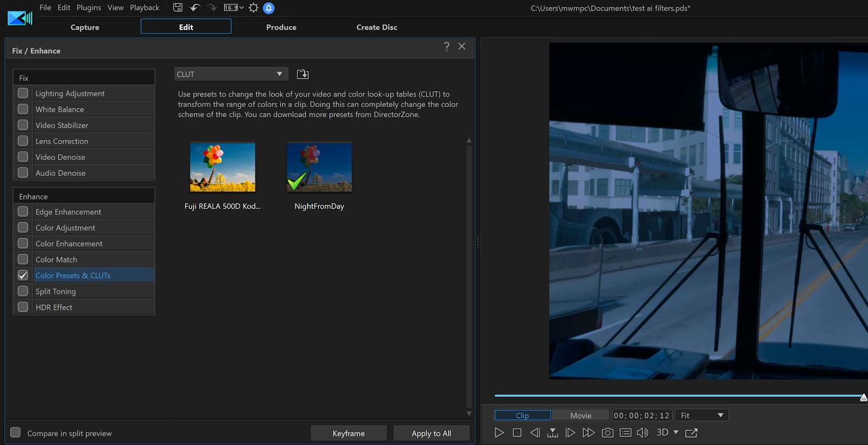Viewport: 868px width, 445px height.
Task: Click the PowerDirector logo icon
Action: [x=20, y=18]
